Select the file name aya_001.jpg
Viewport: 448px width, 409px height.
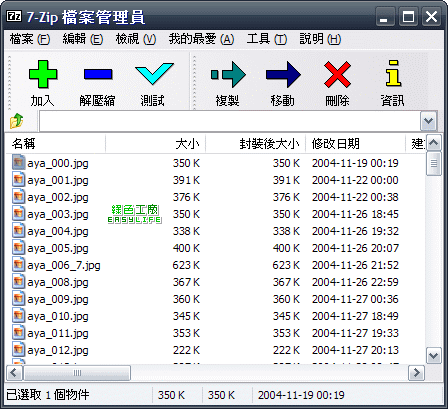click(x=58, y=180)
